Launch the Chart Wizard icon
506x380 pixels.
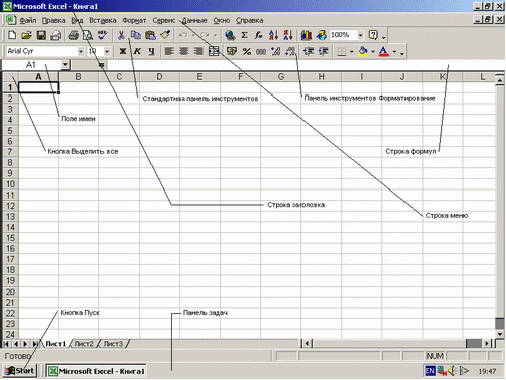(x=306, y=35)
